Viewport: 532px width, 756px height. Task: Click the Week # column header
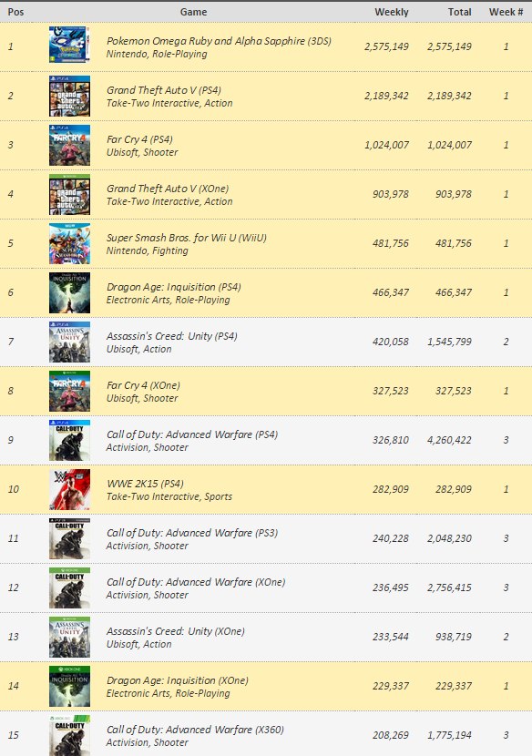click(x=506, y=12)
